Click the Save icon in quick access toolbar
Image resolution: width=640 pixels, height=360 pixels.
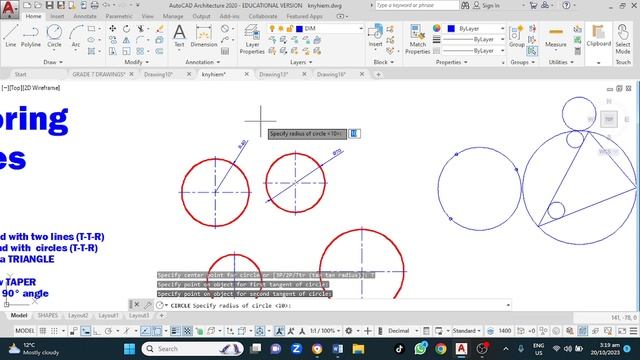(x=49, y=5)
